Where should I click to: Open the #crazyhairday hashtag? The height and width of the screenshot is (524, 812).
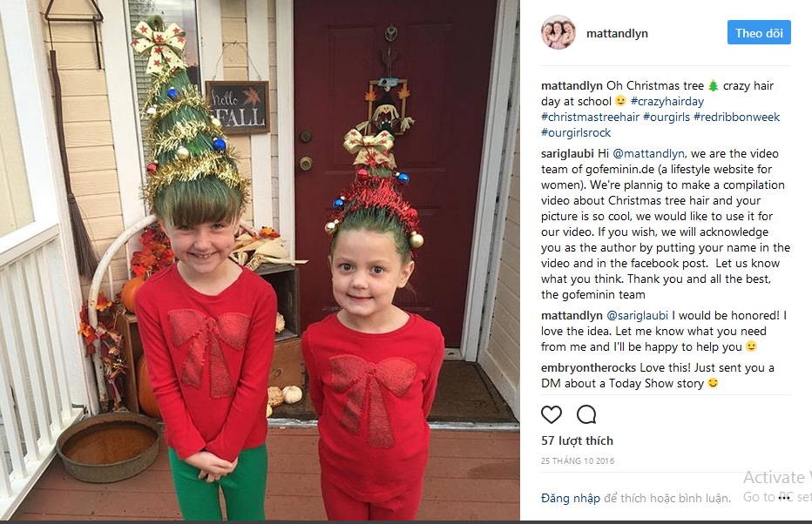point(667,101)
